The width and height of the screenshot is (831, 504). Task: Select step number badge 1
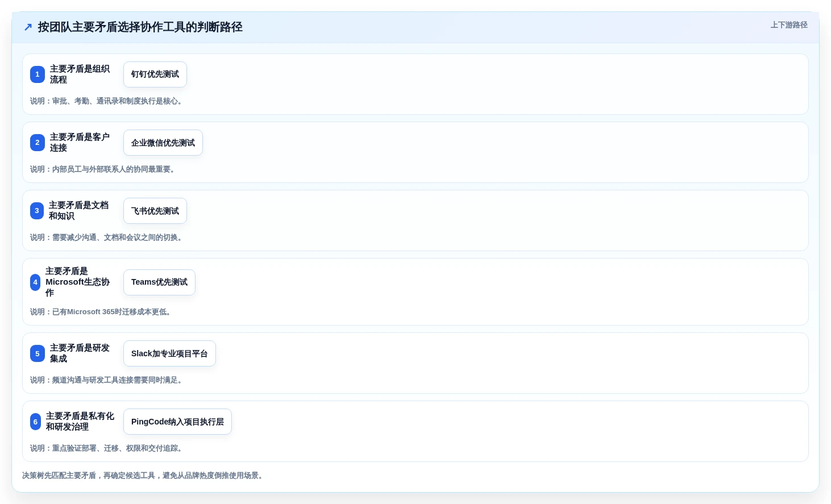(38, 74)
